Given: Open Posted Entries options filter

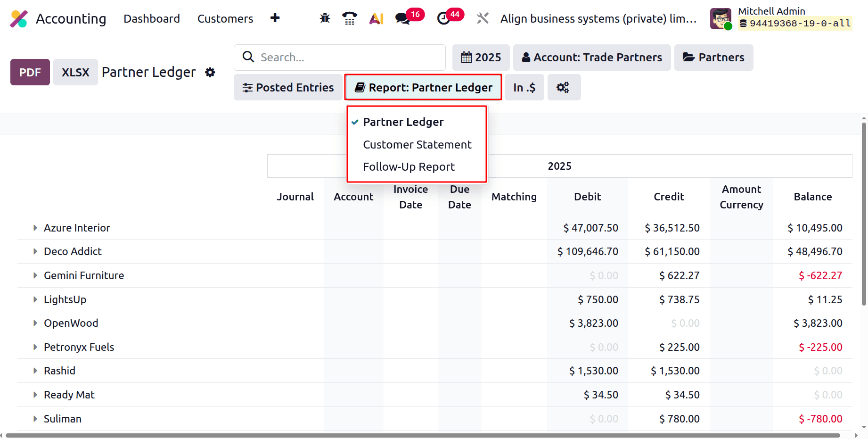Looking at the screenshot, I should (x=288, y=87).
